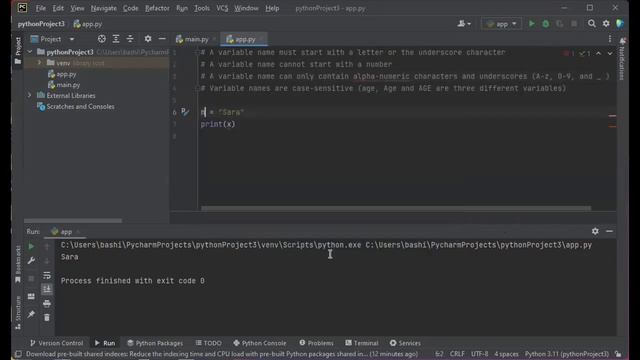Click the select opened file target icon
Image resolution: width=640 pixels, height=360 pixels.
(x=102, y=39)
